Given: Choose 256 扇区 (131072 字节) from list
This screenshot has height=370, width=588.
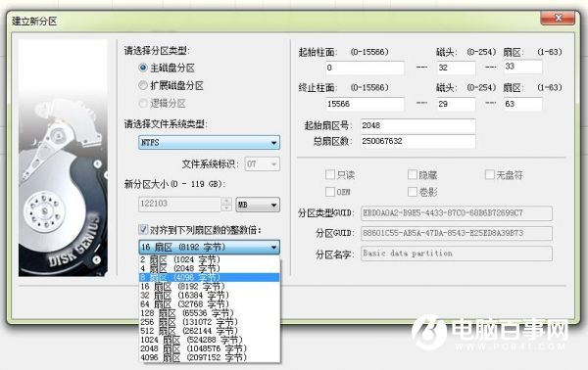Looking at the screenshot, I should [x=210, y=322].
